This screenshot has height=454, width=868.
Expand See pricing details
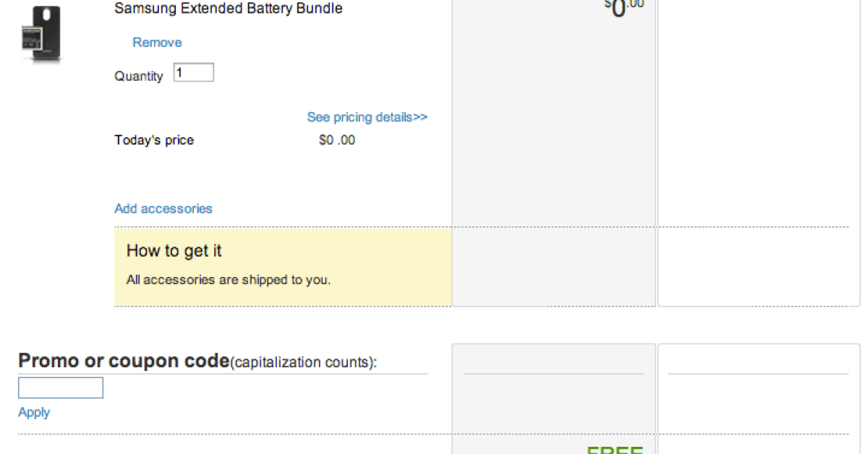pos(367,117)
